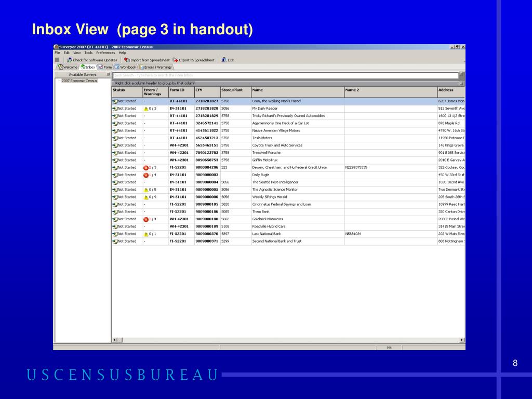The image size is (532, 399).
Task: Click the red error icon for Goldbrick Motorcars
Action: pyautogui.click(x=146, y=220)
